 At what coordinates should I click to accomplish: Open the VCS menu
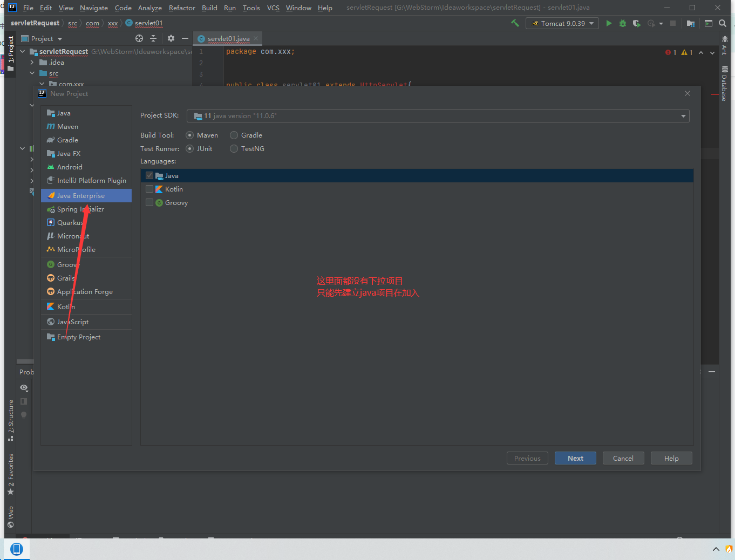[273, 8]
